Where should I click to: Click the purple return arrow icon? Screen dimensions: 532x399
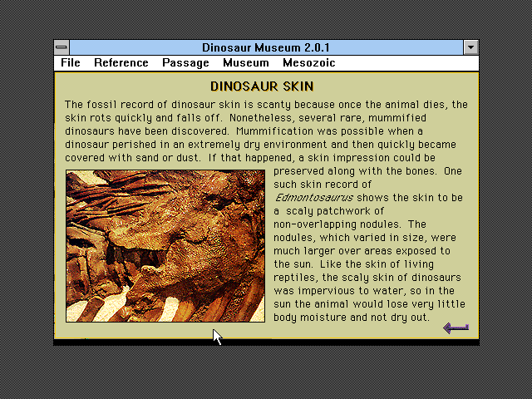pos(456,328)
